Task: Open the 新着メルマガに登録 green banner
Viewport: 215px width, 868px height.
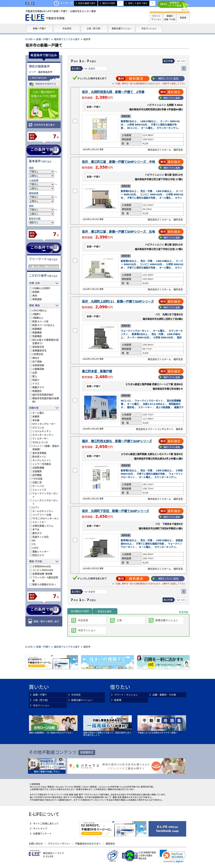Action: tap(44, 103)
